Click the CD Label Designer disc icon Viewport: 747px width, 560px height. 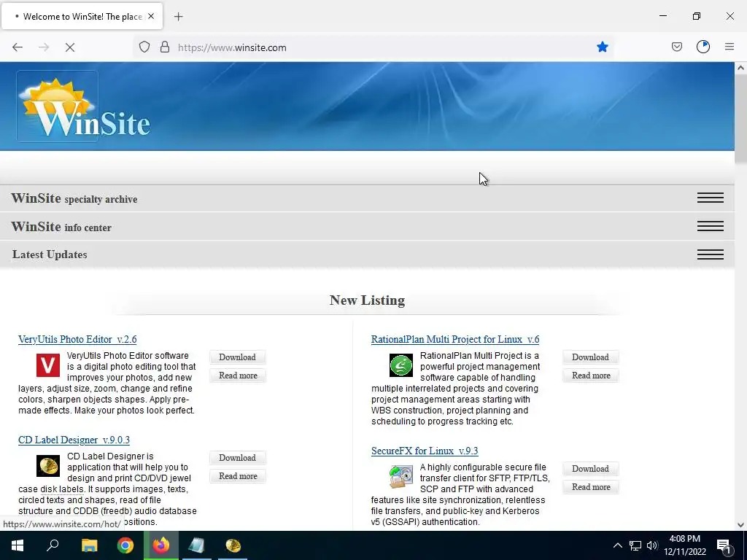point(48,466)
